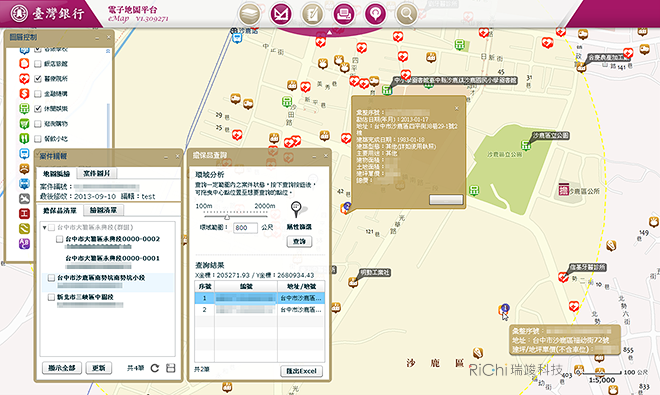Uncheck the medical clinics layer checkbox

37,79
